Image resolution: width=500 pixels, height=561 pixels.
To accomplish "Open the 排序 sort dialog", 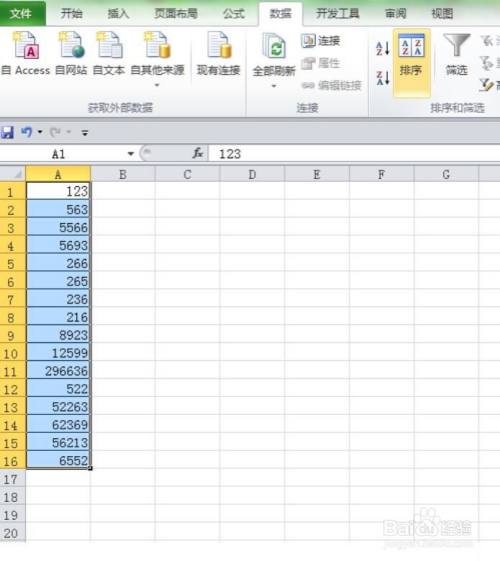I will (x=411, y=63).
